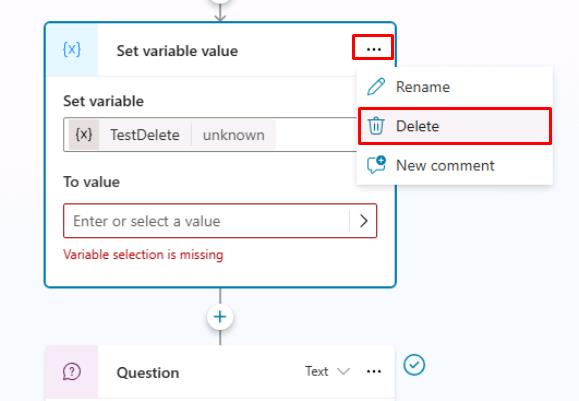
Task: Click the Set variable value title text
Action: coord(177,51)
